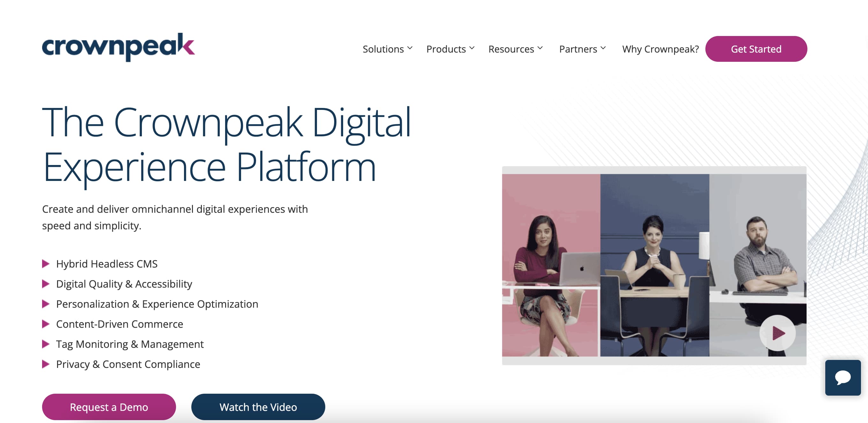Click the 'Create and deliver omnichannel' paragraph
This screenshot has width=868, height=423.
pyautogui.click(x=175, y=217)
